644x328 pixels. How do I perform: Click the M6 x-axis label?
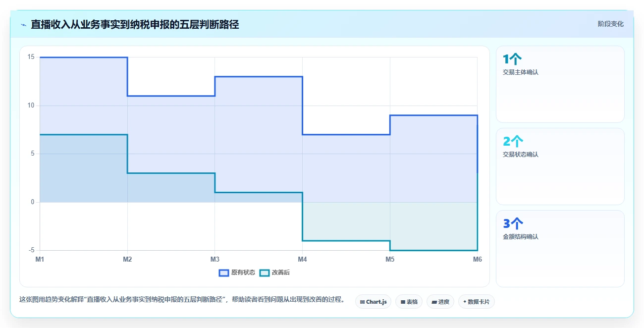(478, 259)
